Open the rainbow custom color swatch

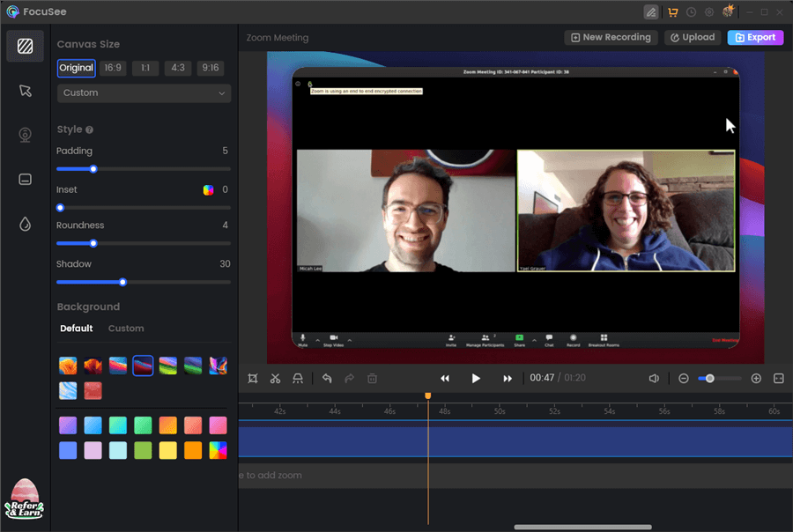coord(218,451)
